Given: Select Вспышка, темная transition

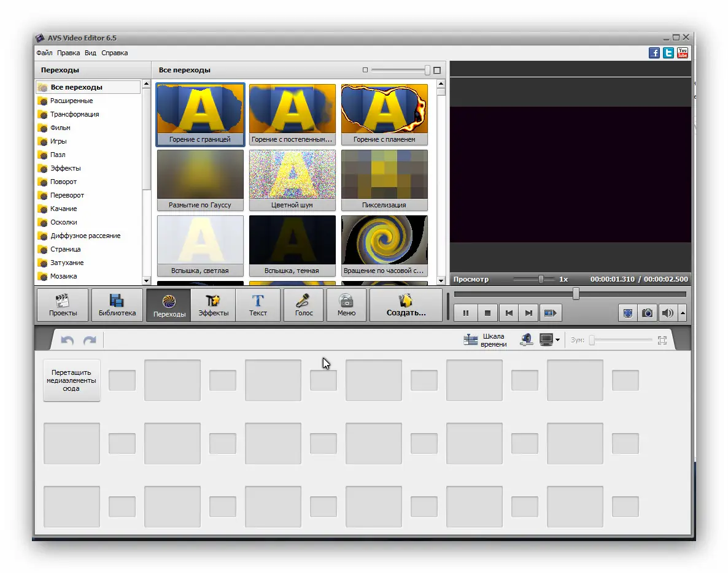Looking at the screenshot, I should 292,246.
